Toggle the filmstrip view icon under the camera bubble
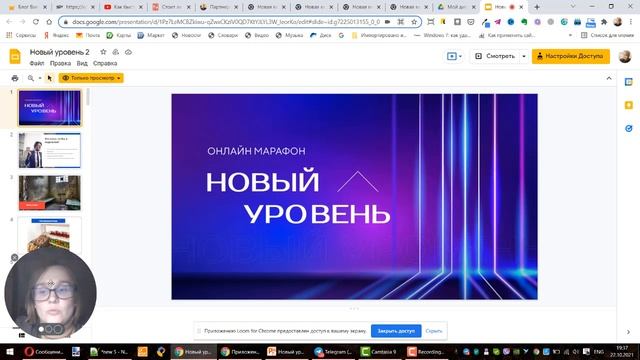640x360 pixels. pyautogui.click(x=22, y=335)
